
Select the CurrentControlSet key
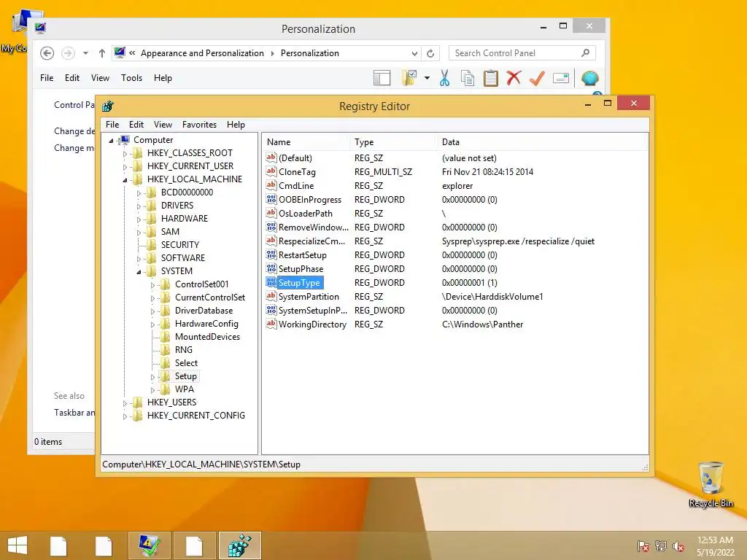click(209, 297)
